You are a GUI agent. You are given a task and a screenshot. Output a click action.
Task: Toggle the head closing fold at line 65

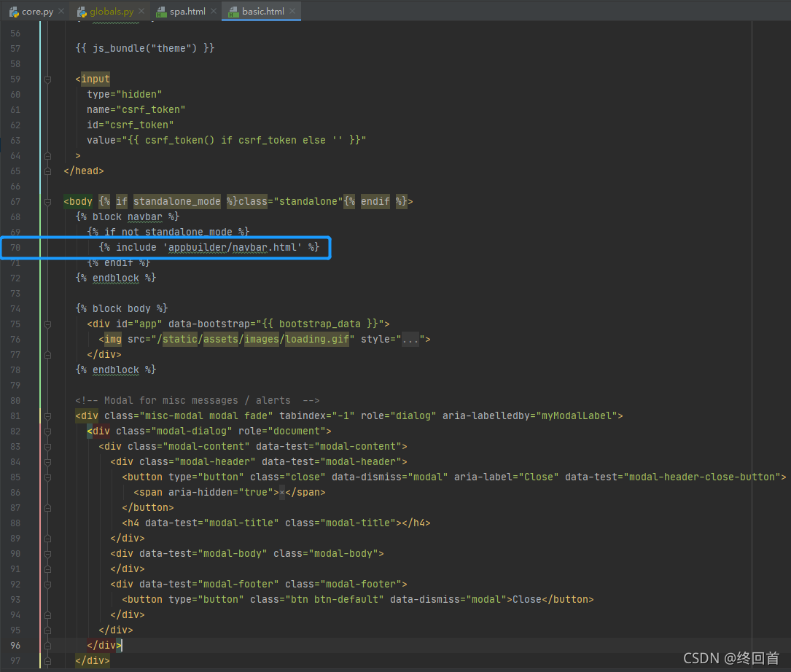(47, 171)
